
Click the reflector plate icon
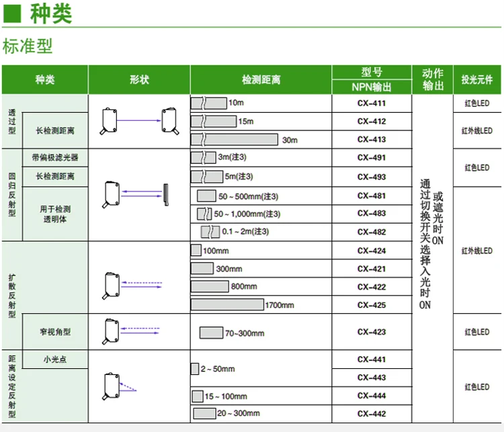(166, 195)
